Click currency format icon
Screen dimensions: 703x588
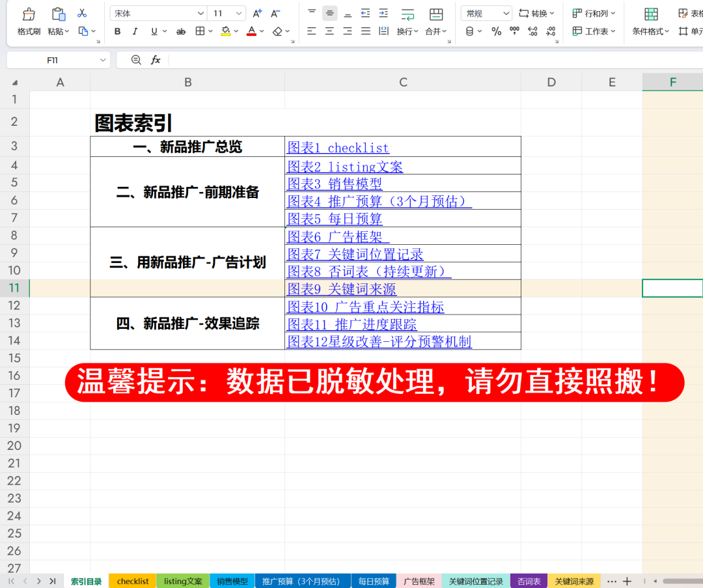tap(469, 31)
